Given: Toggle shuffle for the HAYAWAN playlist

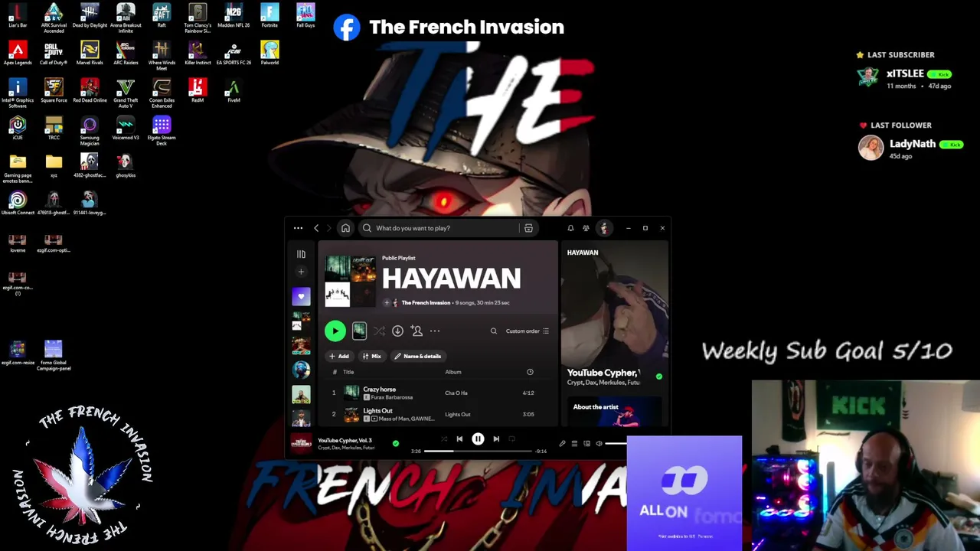Looking at the screenshot, I should pos(379,331).
